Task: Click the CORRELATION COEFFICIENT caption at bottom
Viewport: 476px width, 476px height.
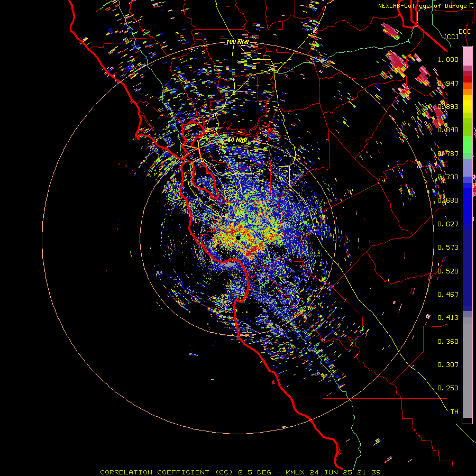Action: (x=241, y=472)
